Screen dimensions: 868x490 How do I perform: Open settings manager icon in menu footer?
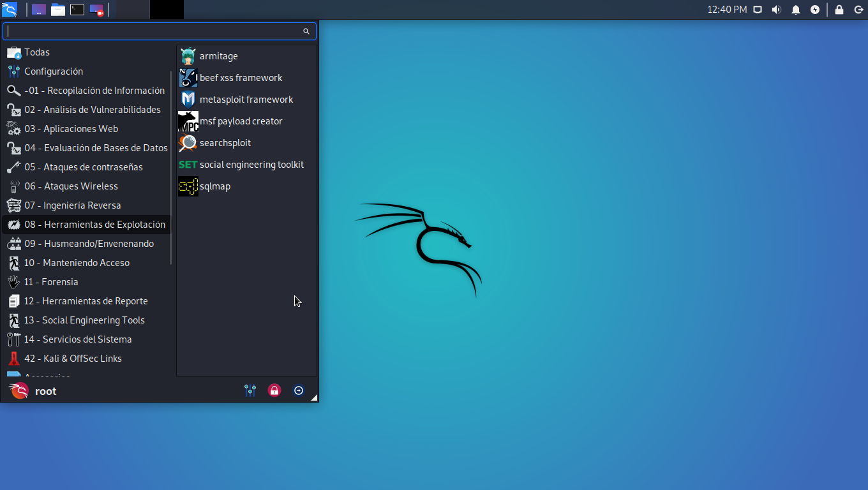[x=250, y=390]
